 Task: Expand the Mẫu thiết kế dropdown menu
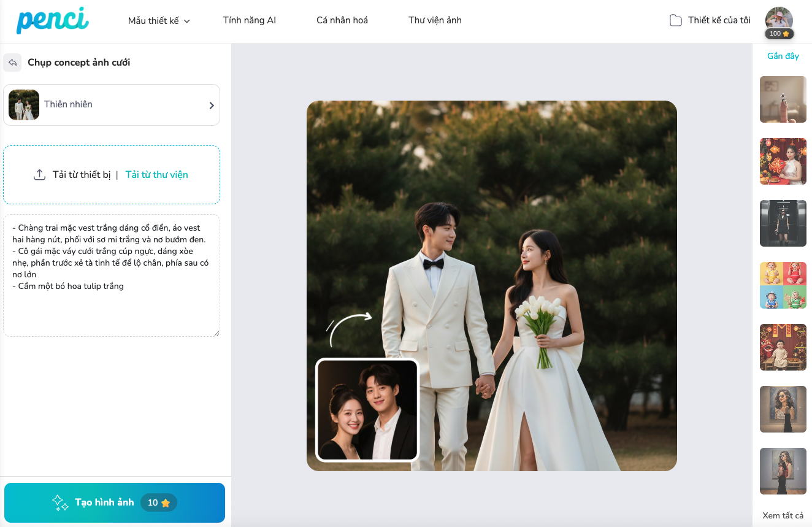pyautogui.click(x=159, y=21)
